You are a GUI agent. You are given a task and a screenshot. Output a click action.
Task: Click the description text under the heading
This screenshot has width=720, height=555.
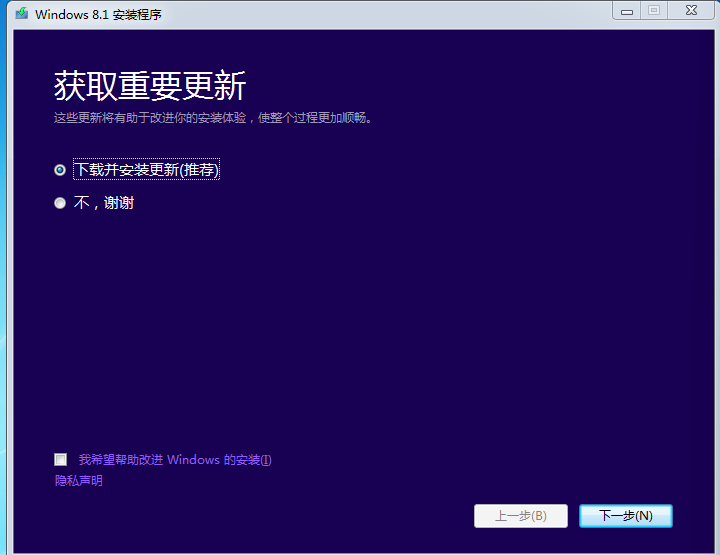coord(212,118)
